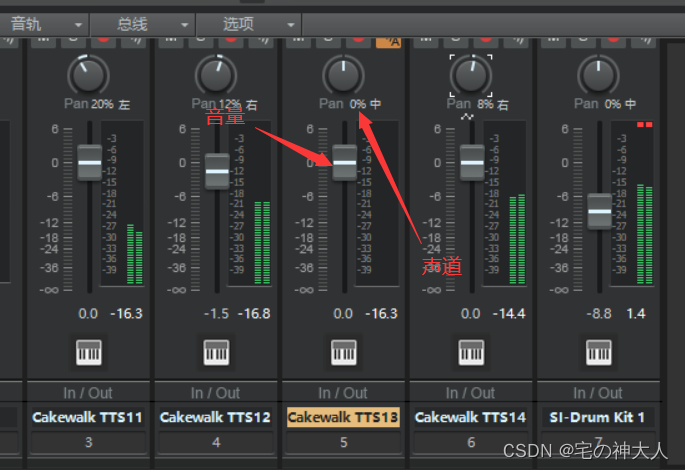Click the volume fader handle on Cakewalk TTS11

coord(90,162)
